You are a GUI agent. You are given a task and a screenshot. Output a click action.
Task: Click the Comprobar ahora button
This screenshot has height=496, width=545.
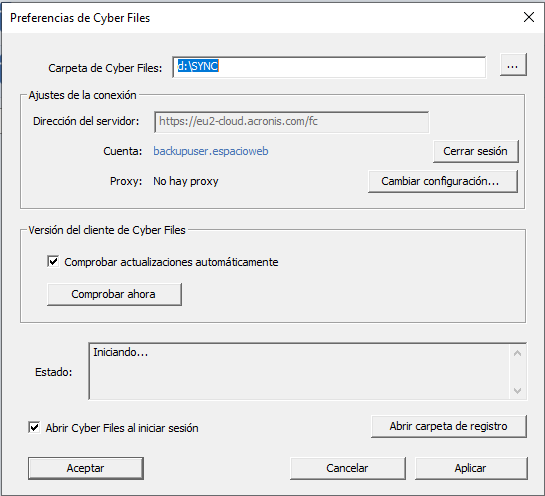[x=114, y=294]
